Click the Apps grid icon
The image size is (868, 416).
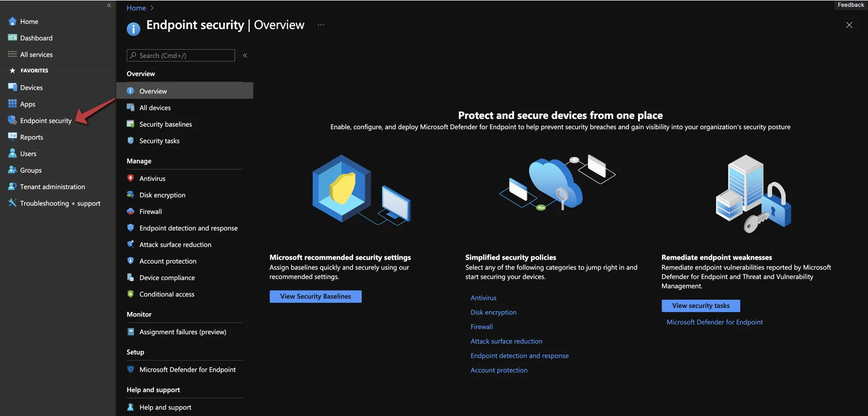pyautogui.click(x=12, y=104)
